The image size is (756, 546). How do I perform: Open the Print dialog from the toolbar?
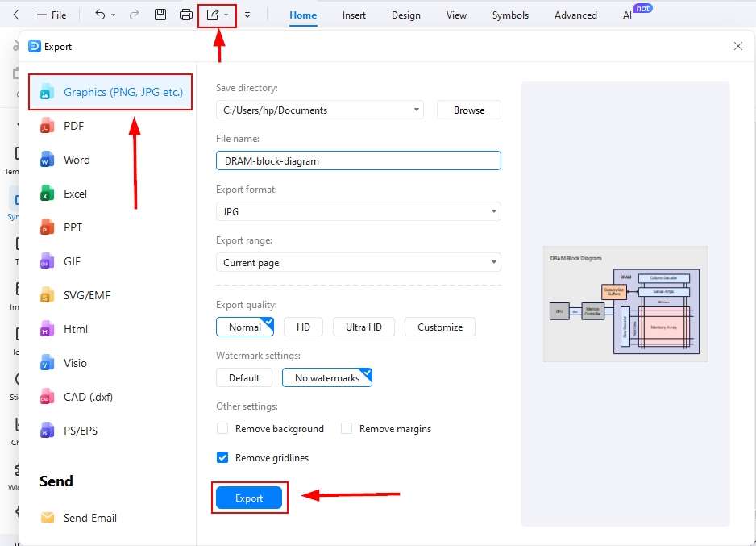185,14
